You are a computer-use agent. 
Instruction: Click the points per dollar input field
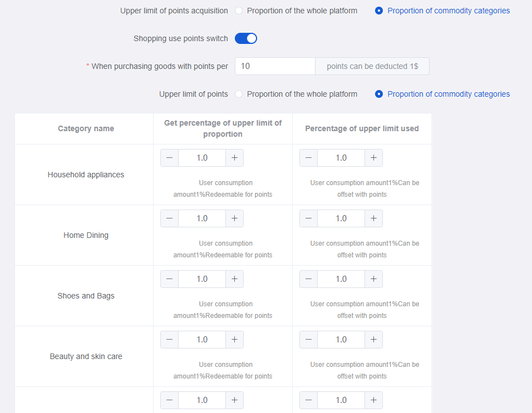pos(275,66)
